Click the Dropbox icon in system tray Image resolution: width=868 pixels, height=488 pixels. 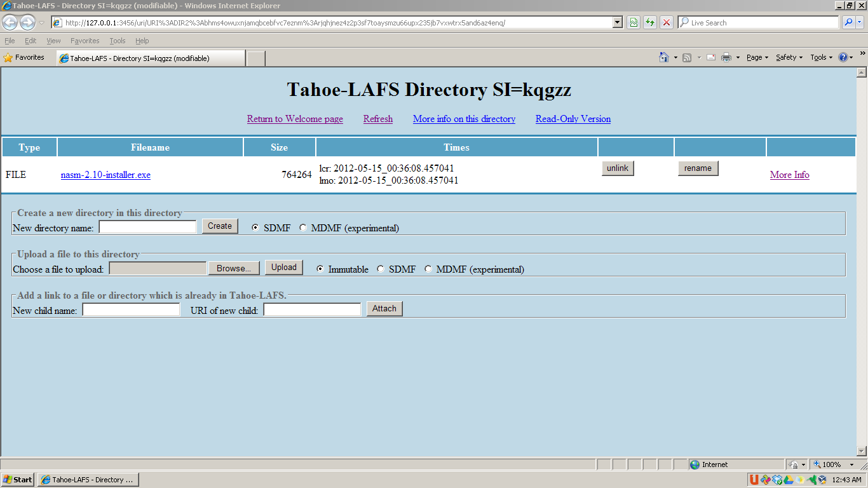(776, 480)
